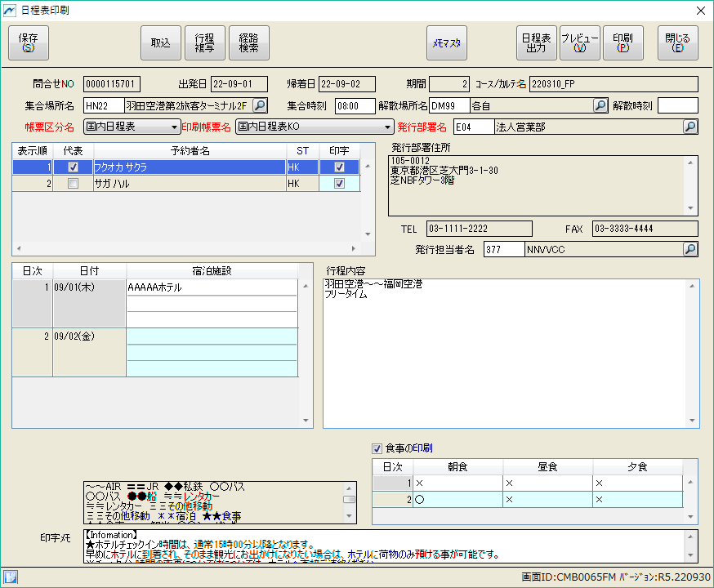Toggle 印字 checkbox for フクオカ サクラ
Viewport: 714px width, 588px height.
(339, 167)
